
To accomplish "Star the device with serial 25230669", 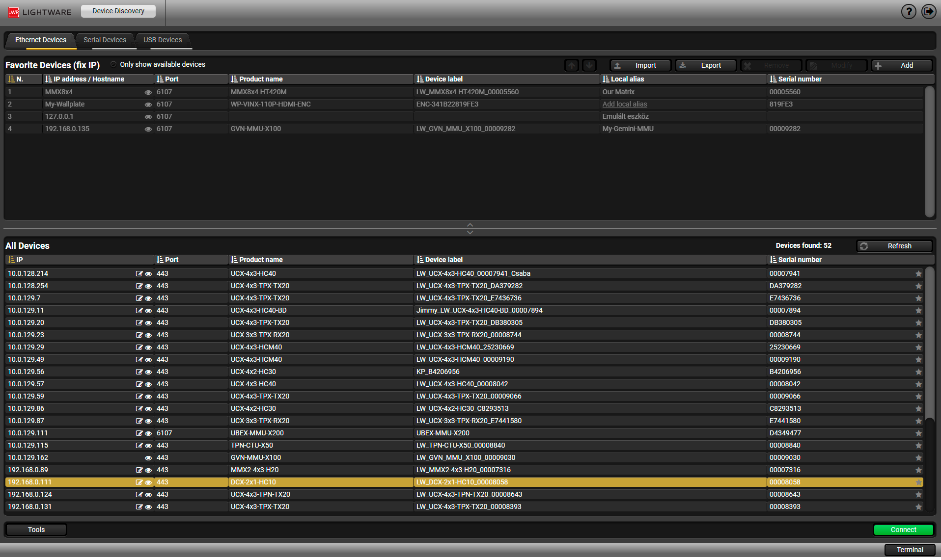I will pos(918,347).
